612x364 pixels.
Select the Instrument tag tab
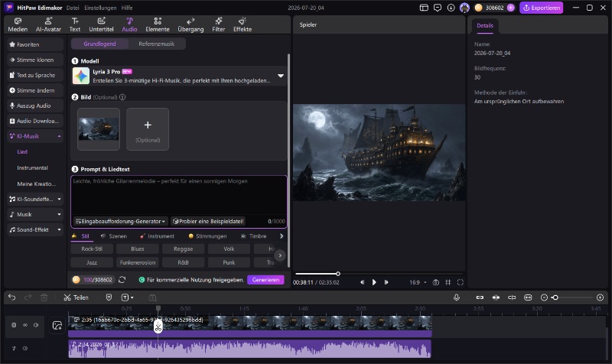pyautogui.click(x=157, y=236)
